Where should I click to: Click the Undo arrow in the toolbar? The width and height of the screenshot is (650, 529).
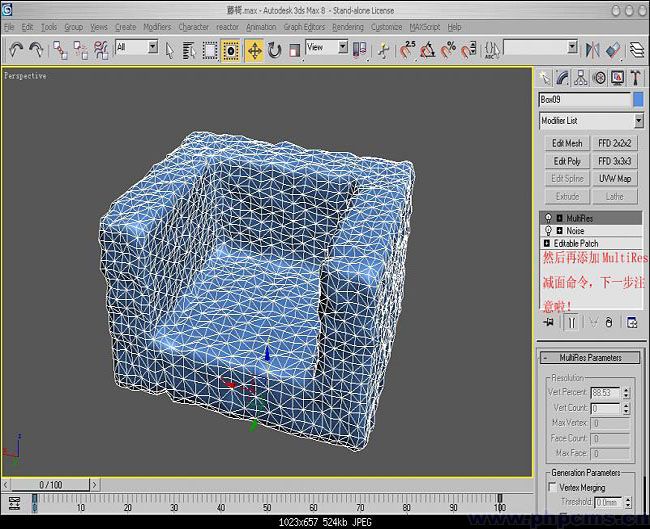click(x=16, y=50)
